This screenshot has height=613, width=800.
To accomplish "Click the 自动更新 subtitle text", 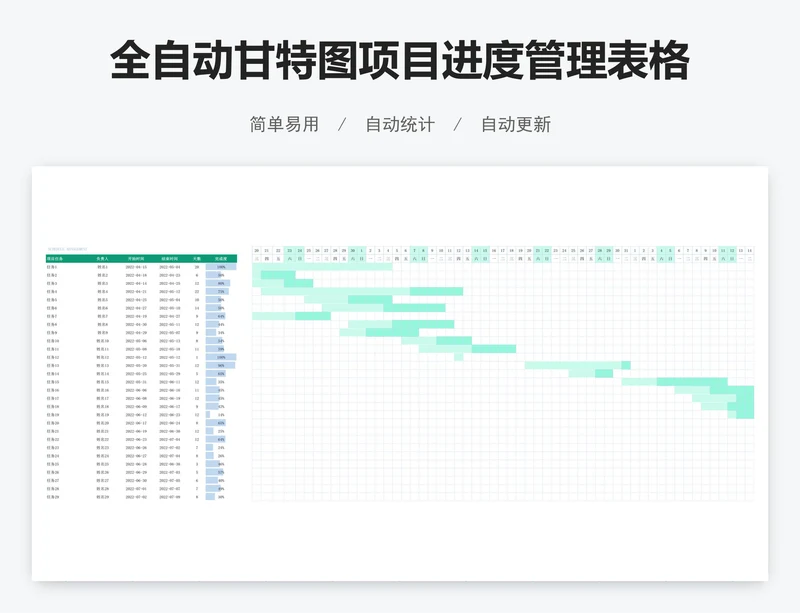I will click(x=516, y=125).
